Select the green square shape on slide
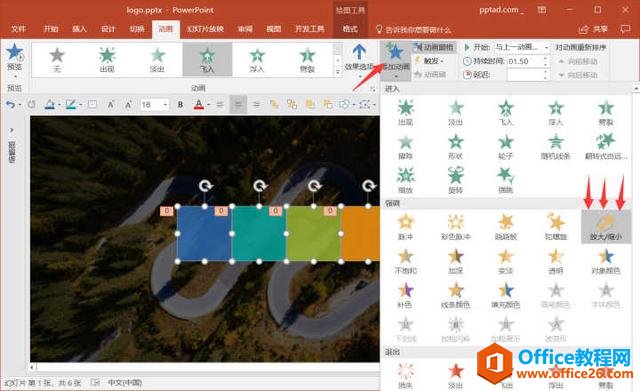The width and height of the screenshot is (640, 391). [313, 233]
